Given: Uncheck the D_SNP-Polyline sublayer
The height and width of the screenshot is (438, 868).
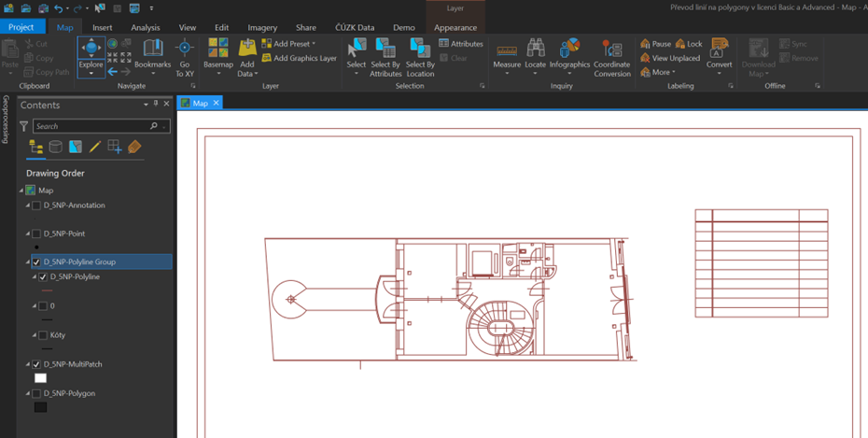Looking at the screenshot, I should (x=43, y=276).
